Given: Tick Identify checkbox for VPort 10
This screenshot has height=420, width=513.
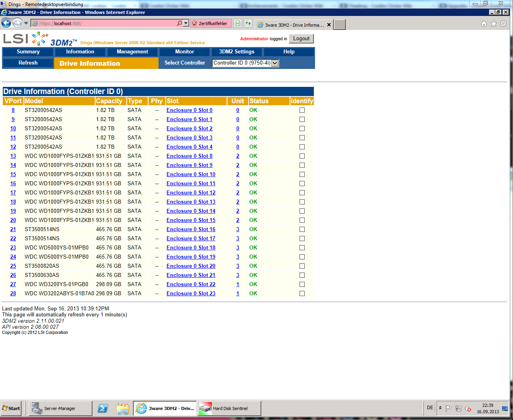Looking at the screenshot, I should pos(302,129).
